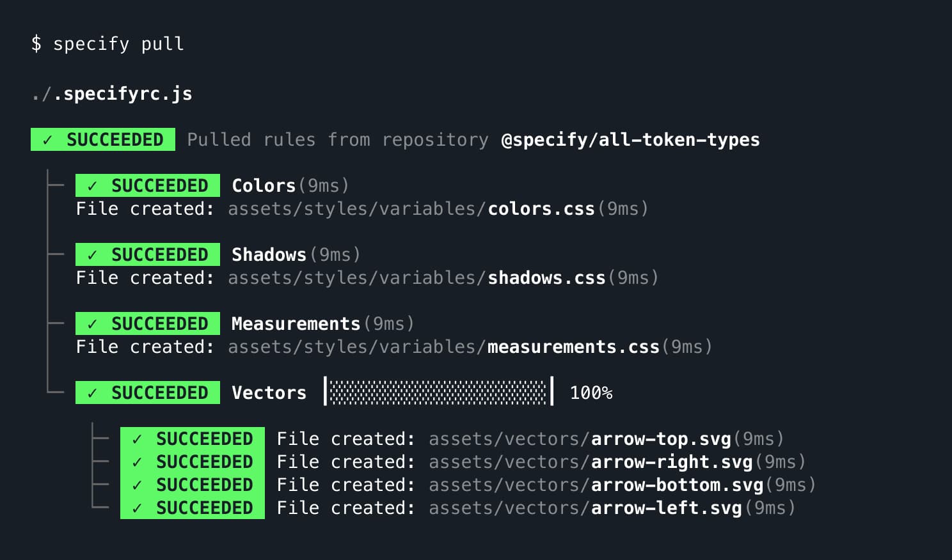Click the arrow-left.svg file path
Screen dimensions: 952x560
click(x=585, y=508)
